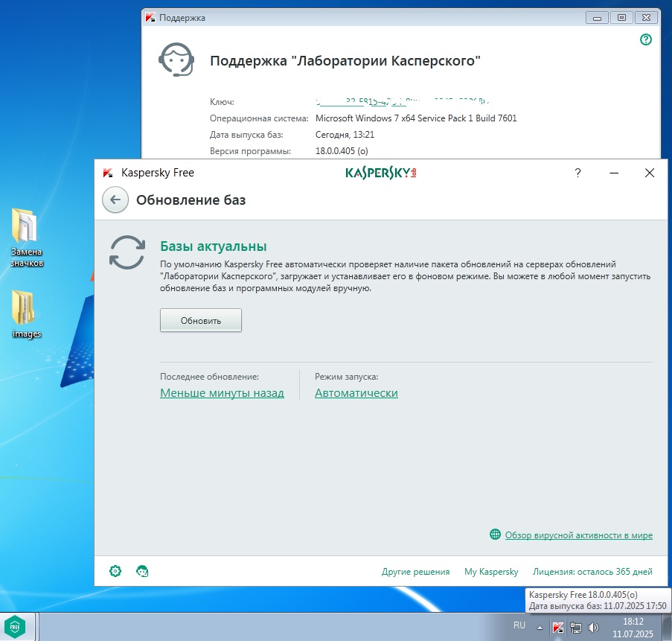Open support via the face icon at bottom

pos(142,571)
